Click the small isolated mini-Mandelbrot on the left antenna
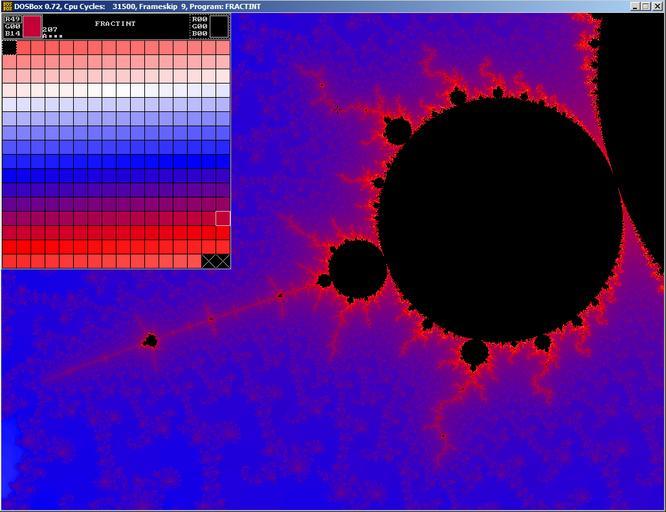 click(x=150, y=341)
